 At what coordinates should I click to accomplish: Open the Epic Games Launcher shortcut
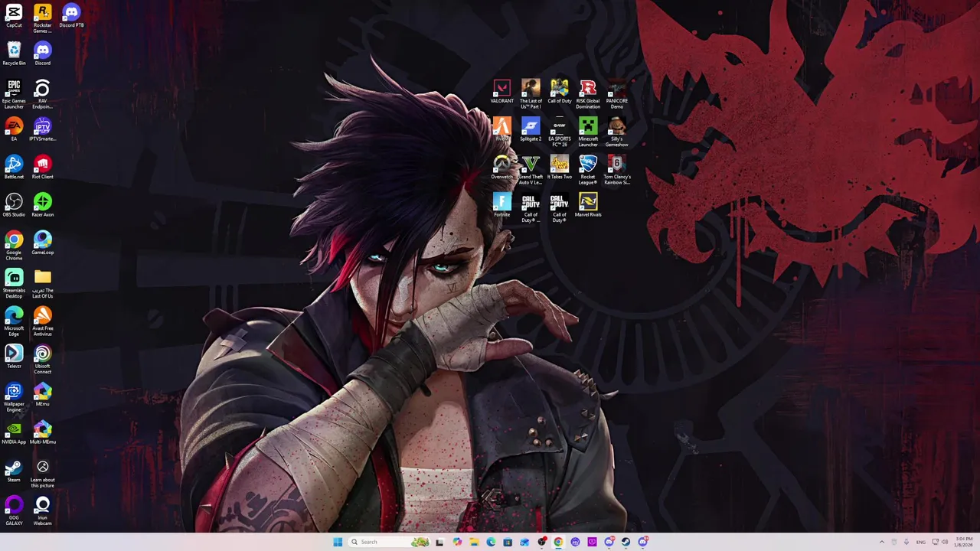click(14, 94)
